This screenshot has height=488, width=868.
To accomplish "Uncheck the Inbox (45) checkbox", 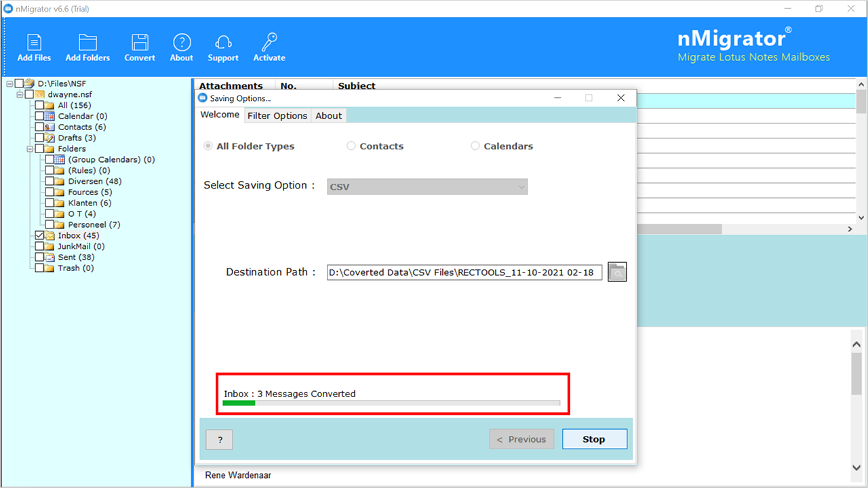I will pos(40,236).
